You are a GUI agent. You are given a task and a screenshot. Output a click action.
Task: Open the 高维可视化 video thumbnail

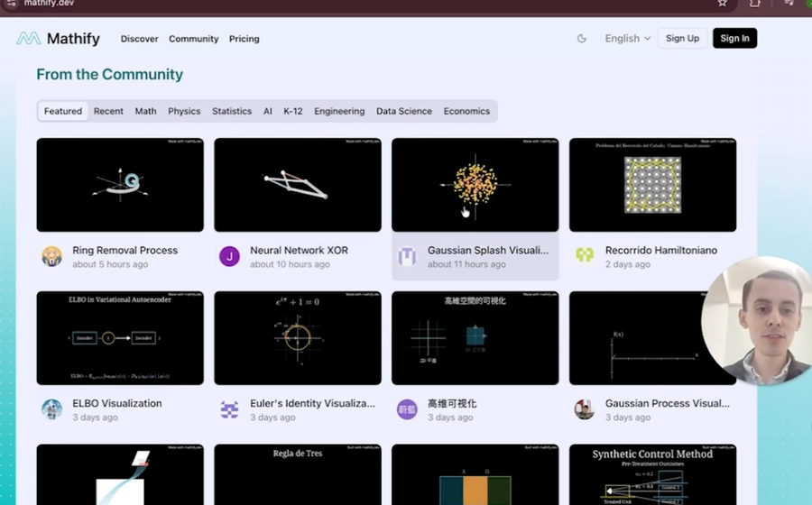tap(475, 338)
